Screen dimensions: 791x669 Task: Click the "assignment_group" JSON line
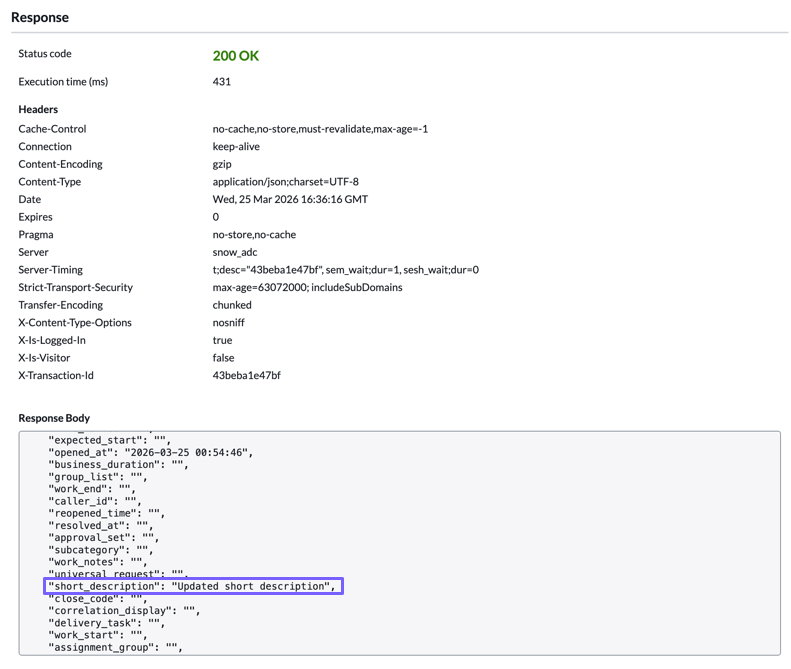[x=115, y=647]
